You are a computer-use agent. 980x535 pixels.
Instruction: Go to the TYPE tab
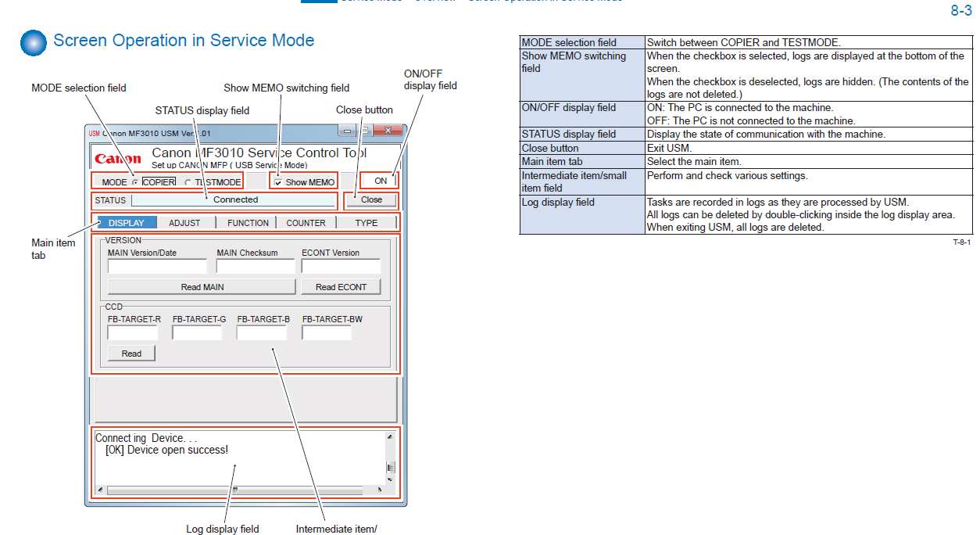pyautogui.click(x=367, y=223)
